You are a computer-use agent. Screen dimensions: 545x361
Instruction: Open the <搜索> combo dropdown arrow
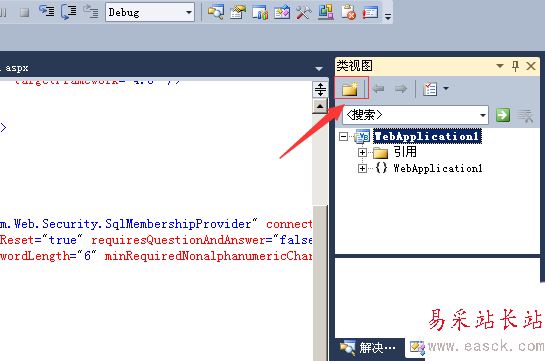(x=483, y=115)
